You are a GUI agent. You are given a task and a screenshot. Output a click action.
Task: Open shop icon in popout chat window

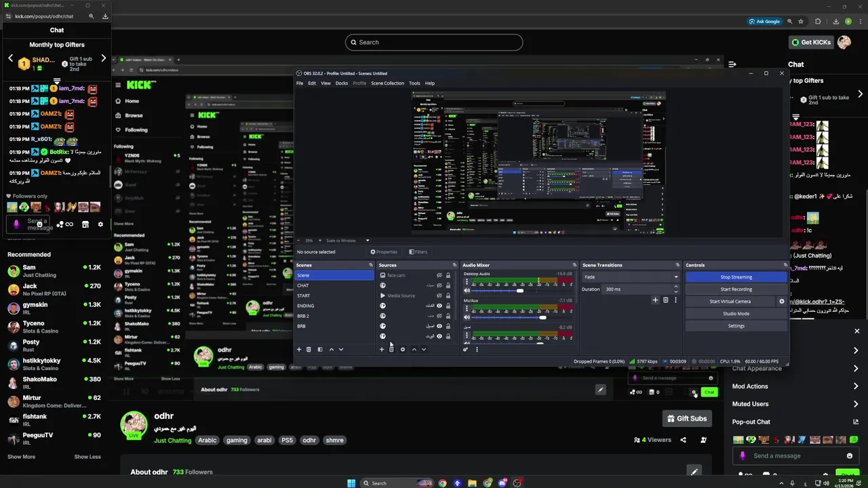(85, 224)
